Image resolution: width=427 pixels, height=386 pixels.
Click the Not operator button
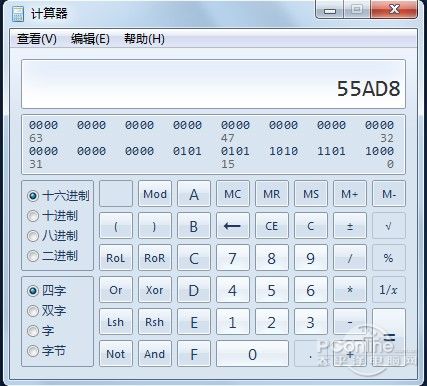pos(116,354)
